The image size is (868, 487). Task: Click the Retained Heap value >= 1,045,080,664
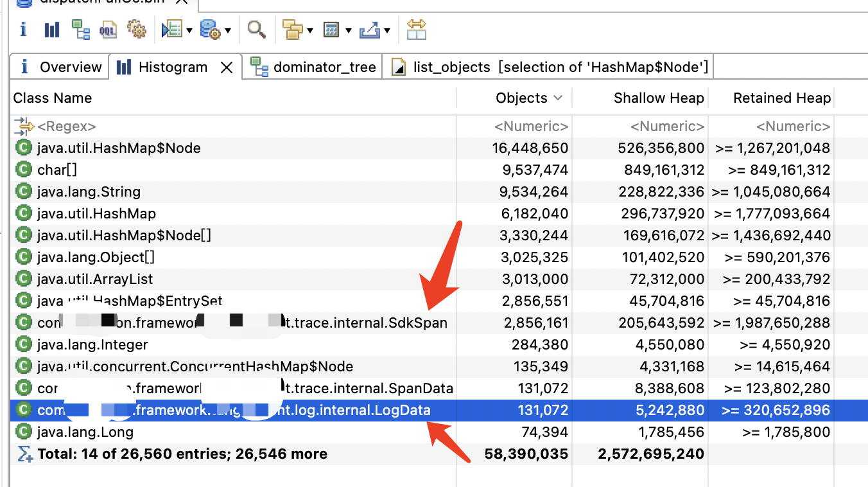click(x=771, y=191)
